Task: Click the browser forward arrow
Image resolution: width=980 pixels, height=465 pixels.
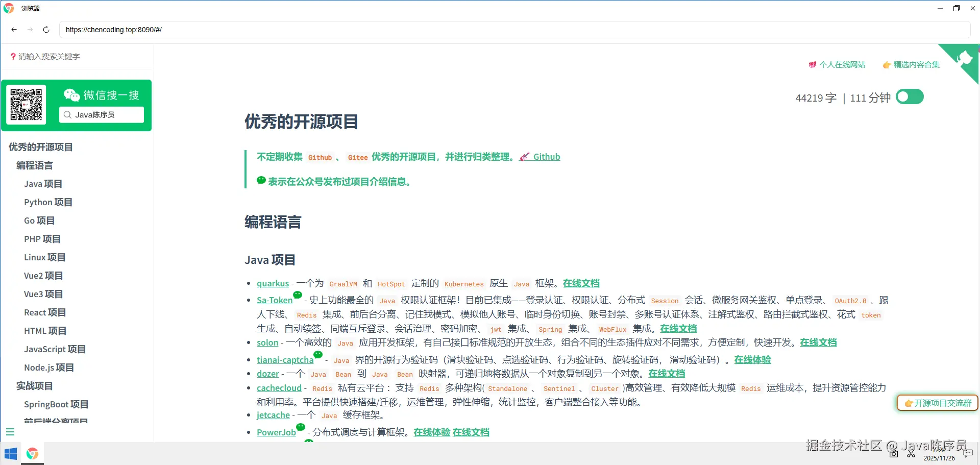Action: point(30,30)
